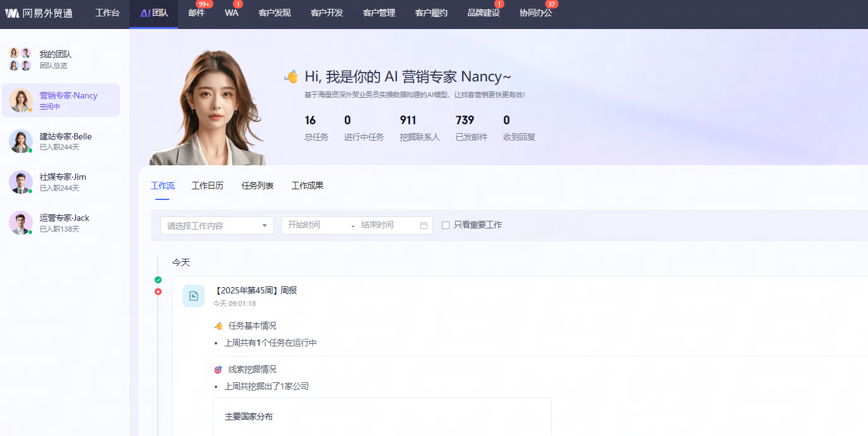Open 我的团队 group avatars icon
The height and width of the screenshot is (436, 868).
[x=20, y=59]
